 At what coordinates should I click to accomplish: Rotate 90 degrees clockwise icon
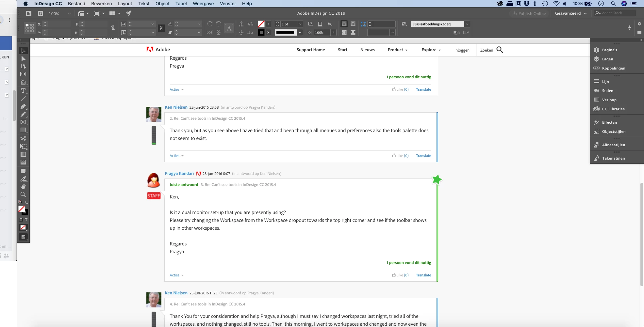[x=210, y=24]
